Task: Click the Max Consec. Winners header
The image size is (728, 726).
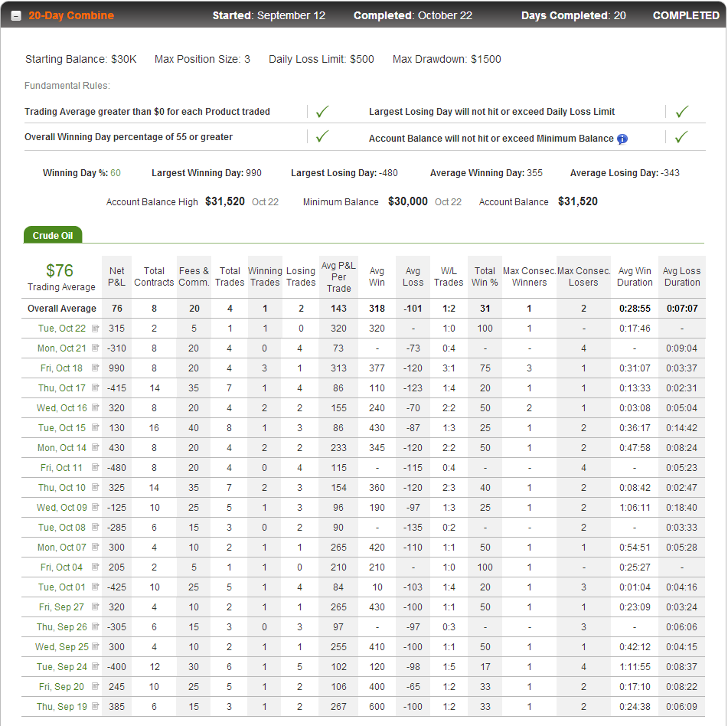Action: click(529, 276)
